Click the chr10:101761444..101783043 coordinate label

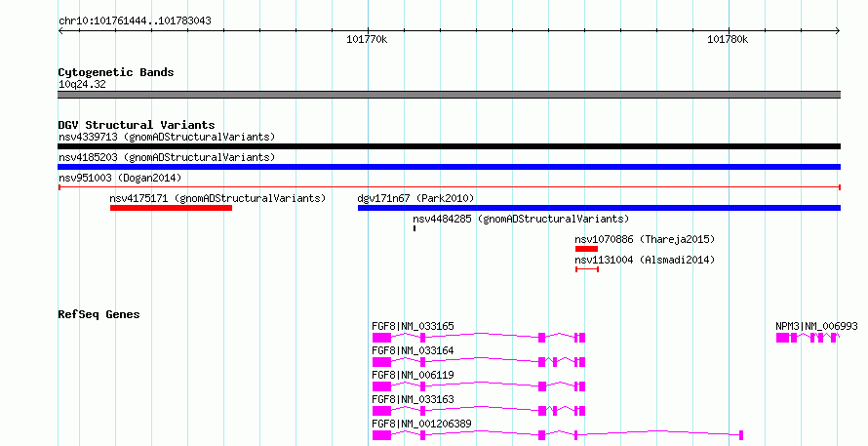coord(135,21)
